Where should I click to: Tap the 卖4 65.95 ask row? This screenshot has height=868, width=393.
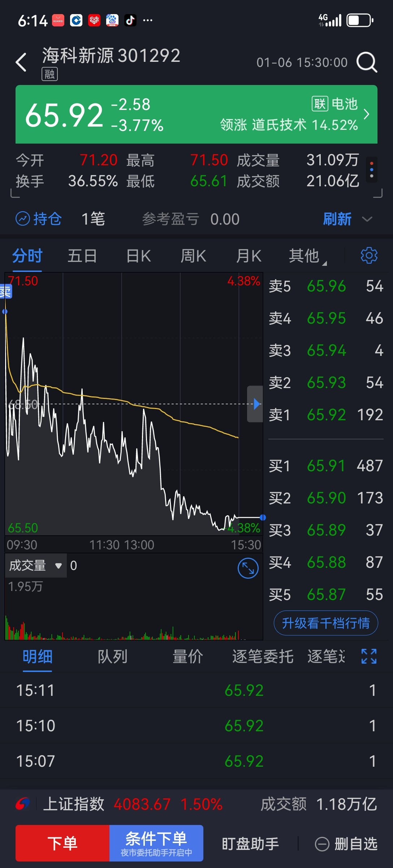pyautogui.click(x=326, y=318)
